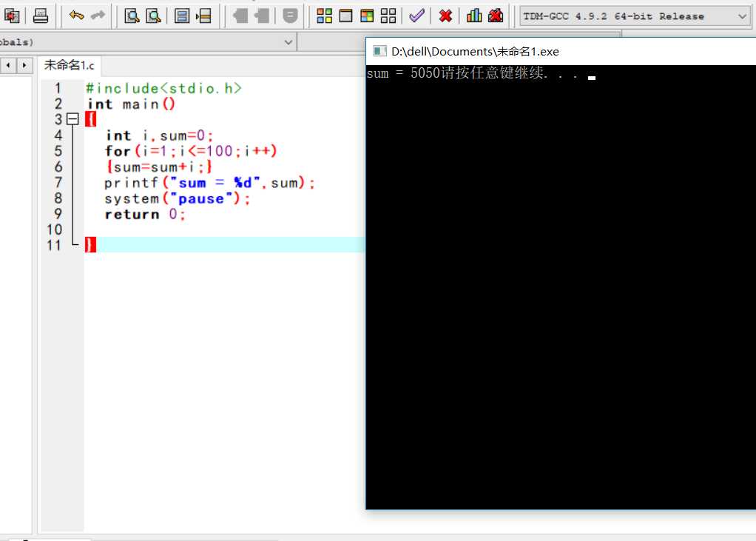Click the Compile and Run icon

coord(367,16)
